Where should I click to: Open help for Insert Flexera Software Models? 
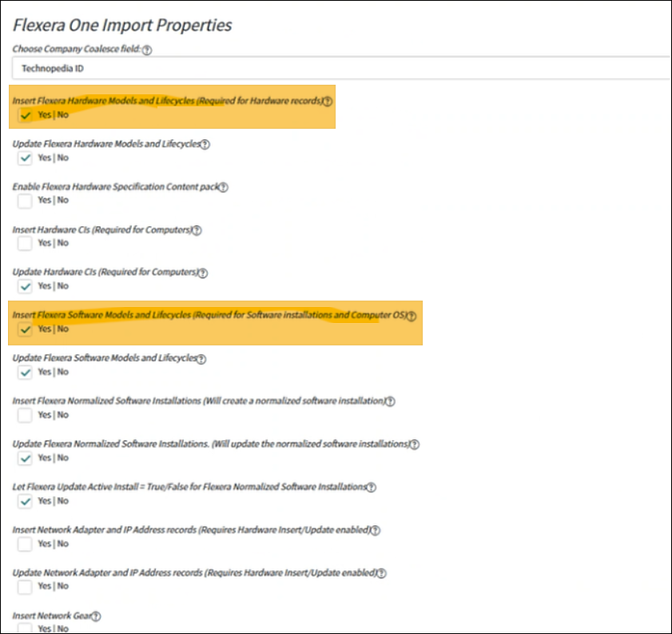(x=412, y=317)
